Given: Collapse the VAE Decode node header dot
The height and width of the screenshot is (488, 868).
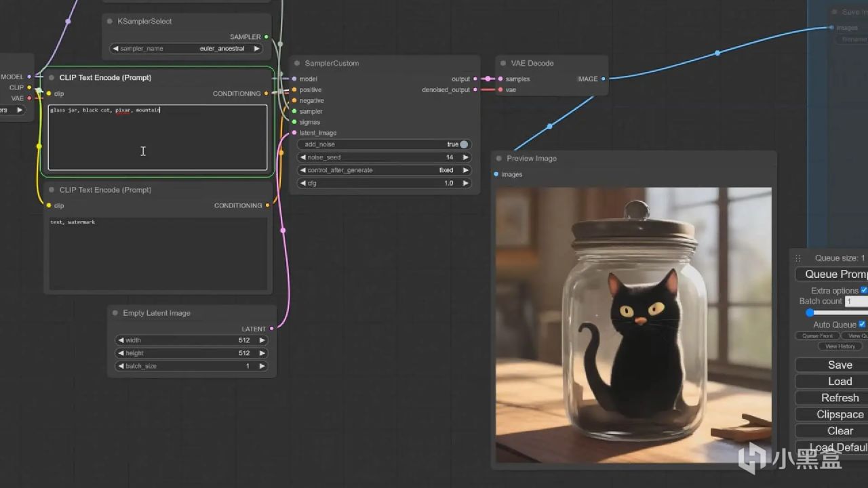Looking at the screenshot, I should point(503,64).
